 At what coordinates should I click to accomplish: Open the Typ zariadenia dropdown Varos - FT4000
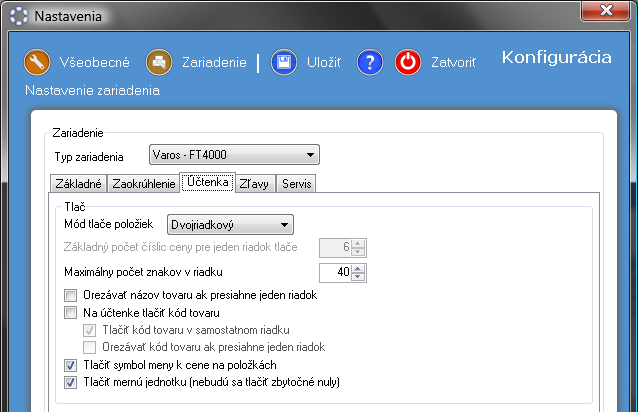coord(234,155)
